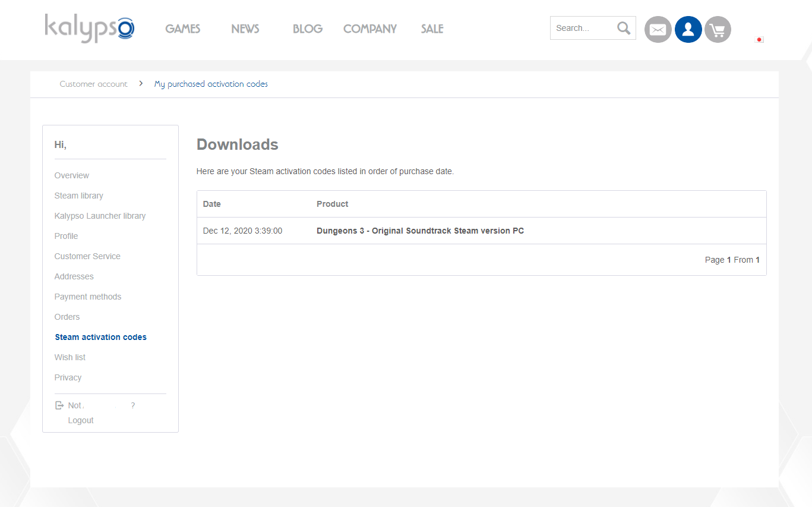This screenshot has width=812, height=507.
Task: Open Kalypso Launcher library
Action: point(100,216)
